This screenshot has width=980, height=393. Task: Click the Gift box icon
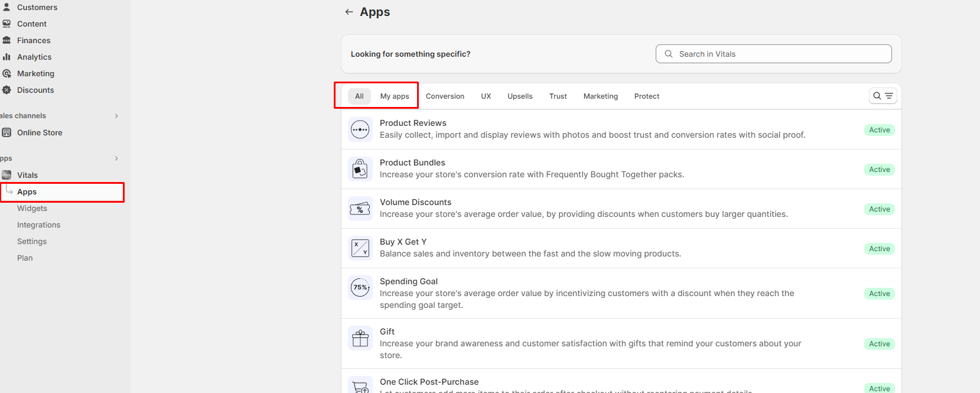point(360,338)
